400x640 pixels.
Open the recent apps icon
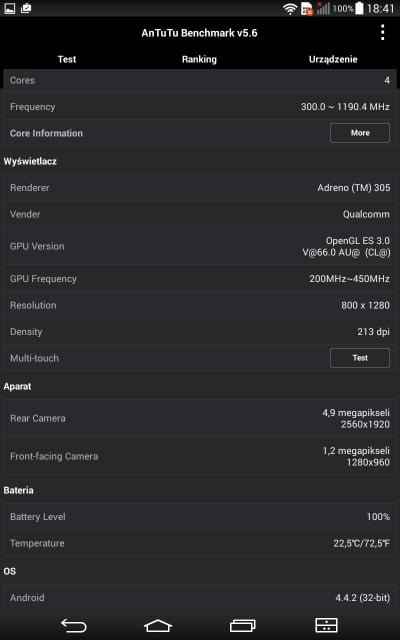coord(243,625)
